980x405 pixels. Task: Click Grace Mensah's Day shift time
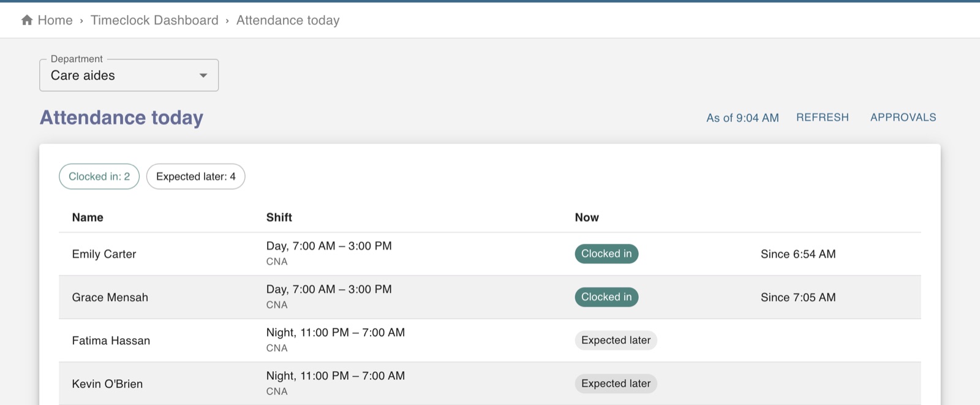[329, 289]
